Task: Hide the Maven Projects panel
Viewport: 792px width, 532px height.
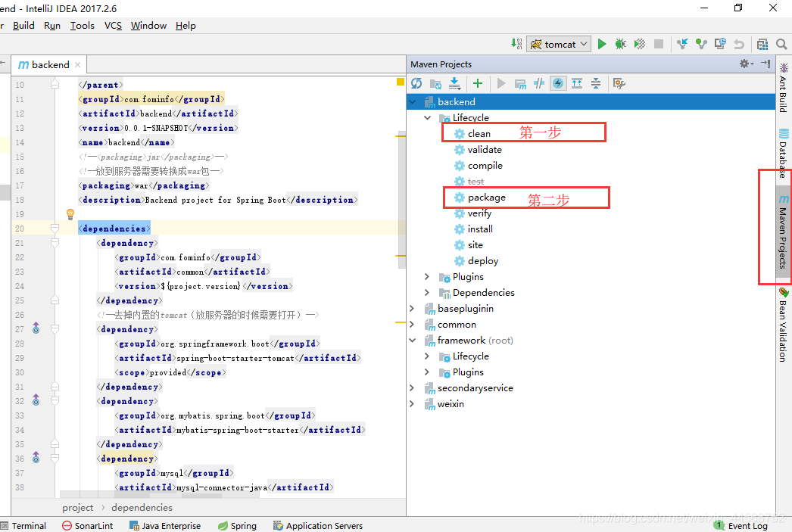Action: 765,64
